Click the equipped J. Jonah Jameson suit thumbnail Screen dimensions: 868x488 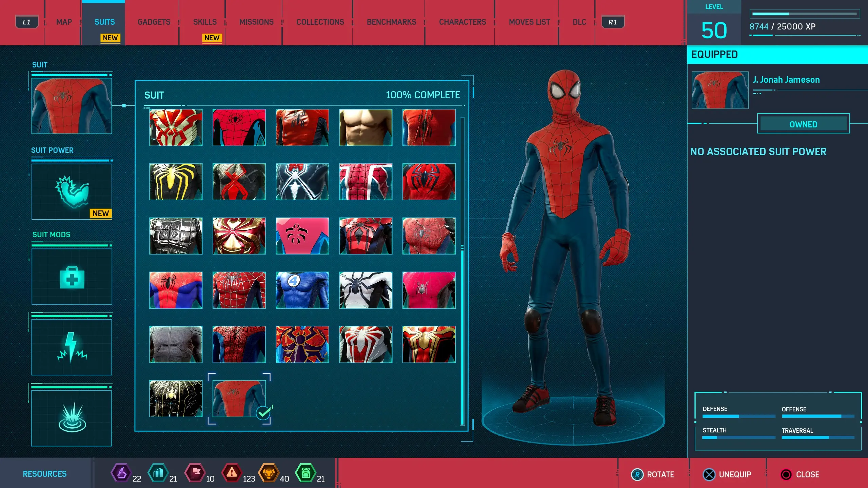720,90
